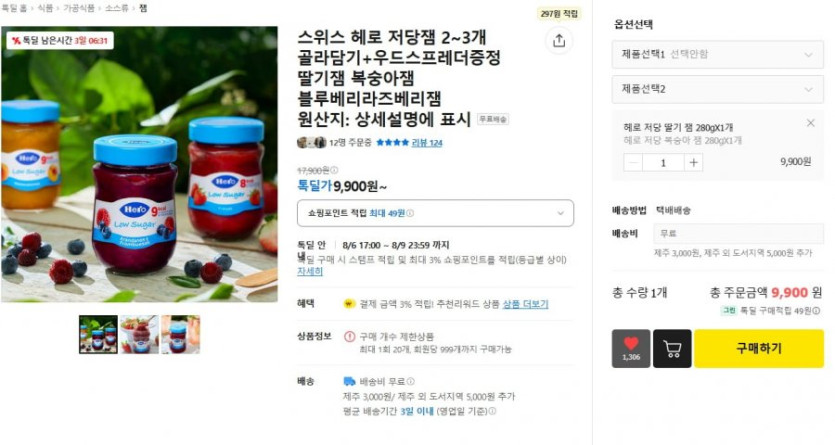Click the shopping cart icon button
Image resolution: width=835 pixels, height=445 pixels.
(x=672, y=348)
